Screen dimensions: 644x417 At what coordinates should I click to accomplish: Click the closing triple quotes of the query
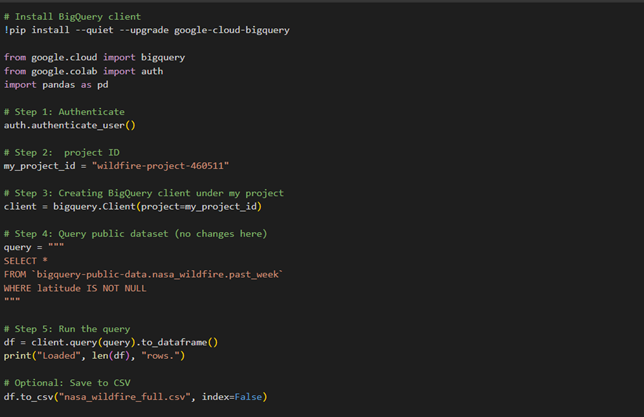point(12,300)
